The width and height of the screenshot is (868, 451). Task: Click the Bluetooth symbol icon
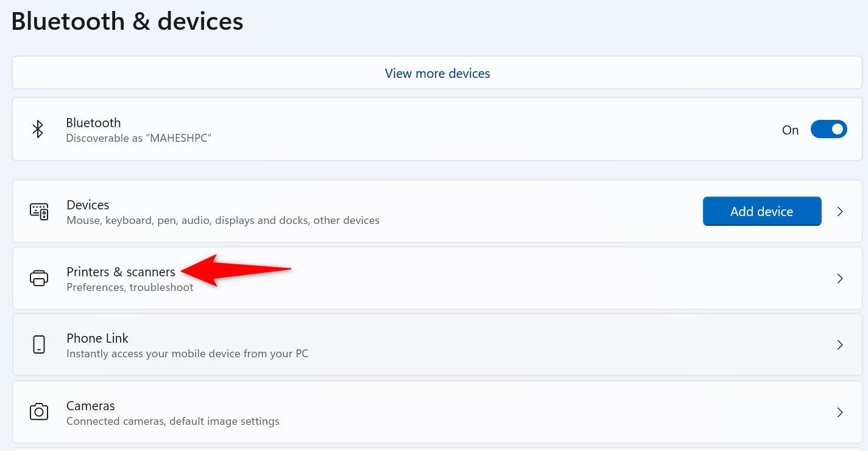[x=38, y=130]
